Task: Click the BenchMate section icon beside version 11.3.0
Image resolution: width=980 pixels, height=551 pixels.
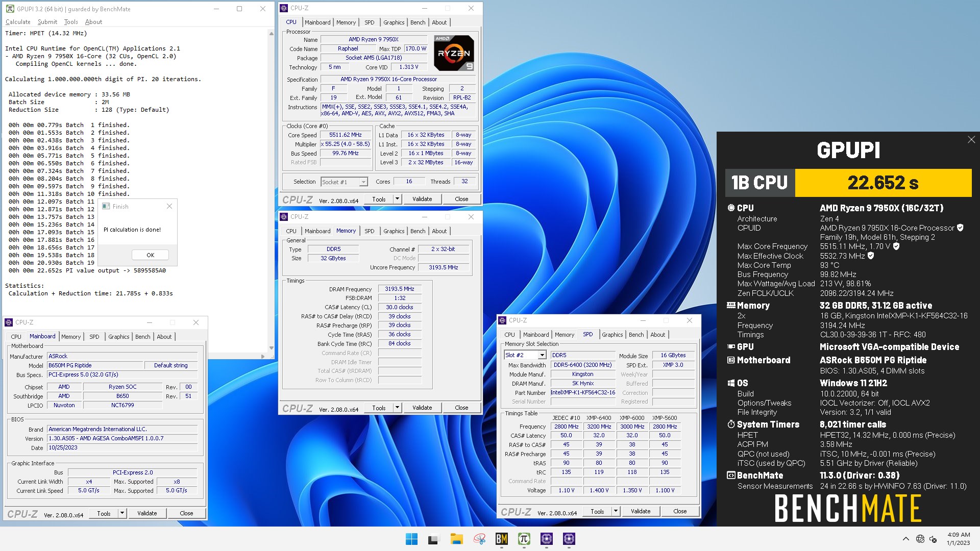Action: (731, 475)
